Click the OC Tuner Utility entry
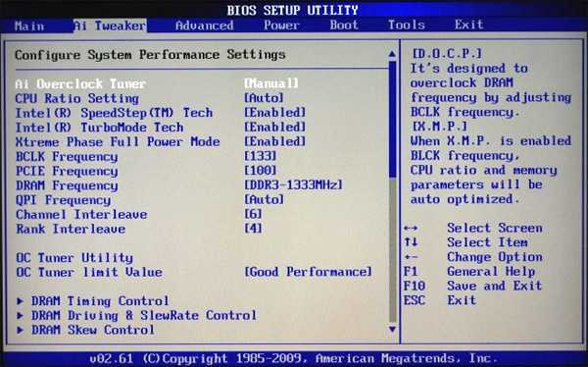 (x=74, y=258)
